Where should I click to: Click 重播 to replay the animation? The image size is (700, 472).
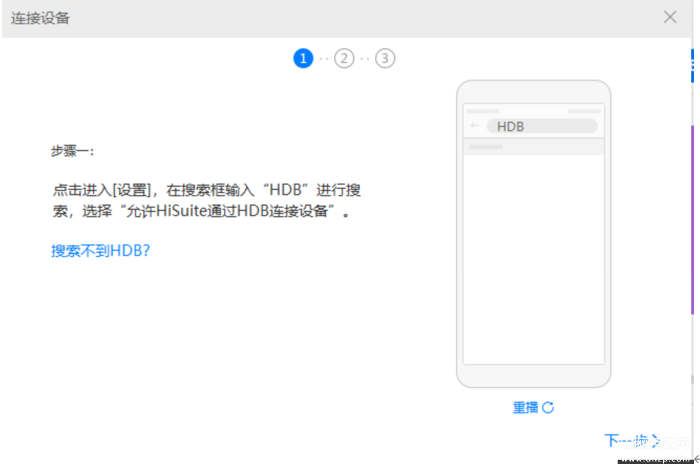click(533, 407)
